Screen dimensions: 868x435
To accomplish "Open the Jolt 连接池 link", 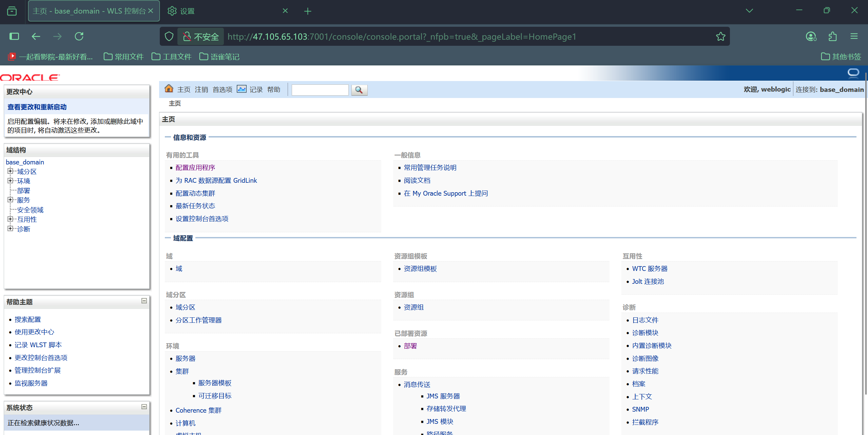I will (648, 281).
